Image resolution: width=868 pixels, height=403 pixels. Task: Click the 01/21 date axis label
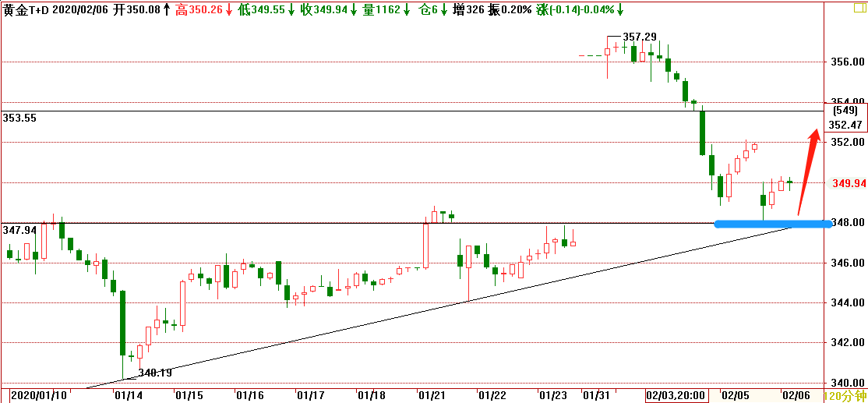[x=432, y=396]
